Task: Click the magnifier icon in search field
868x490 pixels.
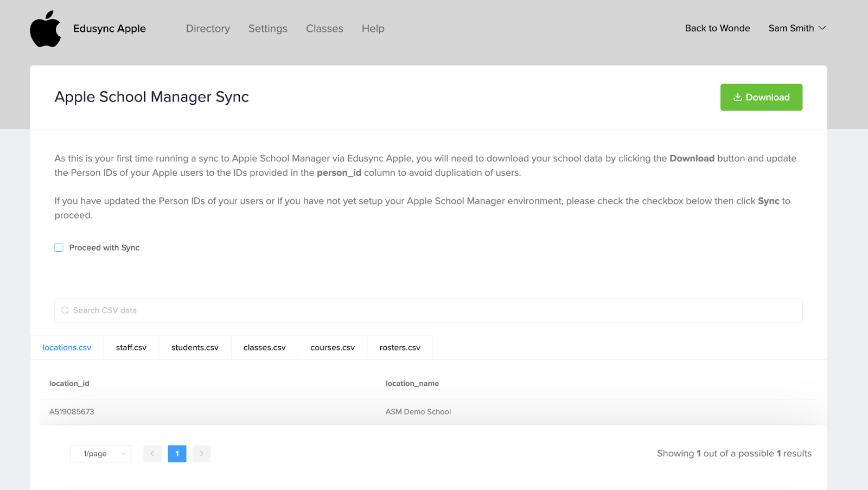Action: 65,310
